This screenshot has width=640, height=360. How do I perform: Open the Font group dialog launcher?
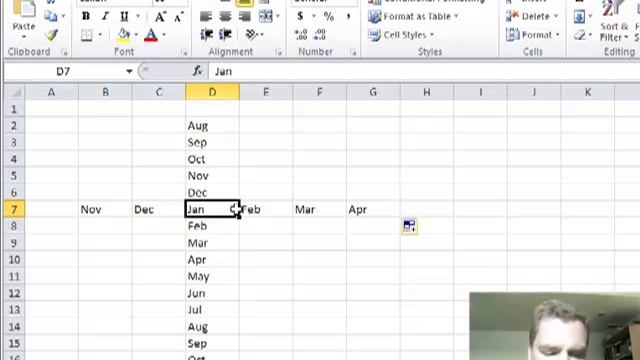[184, 52]
